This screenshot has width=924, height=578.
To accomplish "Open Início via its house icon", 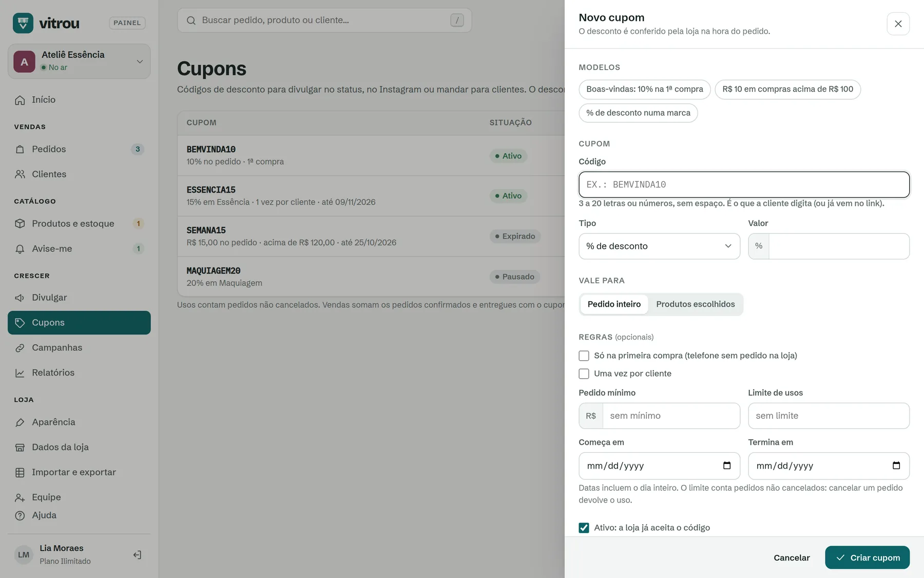I will coord(20,100).
